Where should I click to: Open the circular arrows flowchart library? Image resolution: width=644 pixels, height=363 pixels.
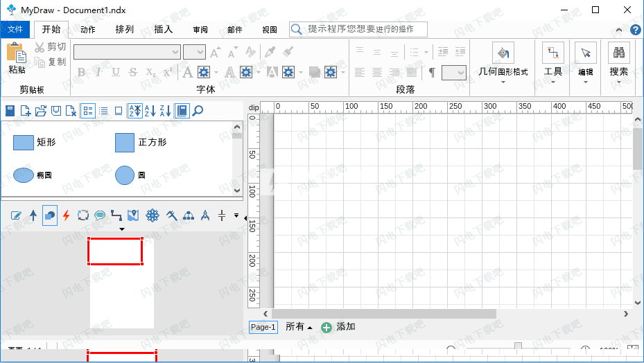(83, 215)
